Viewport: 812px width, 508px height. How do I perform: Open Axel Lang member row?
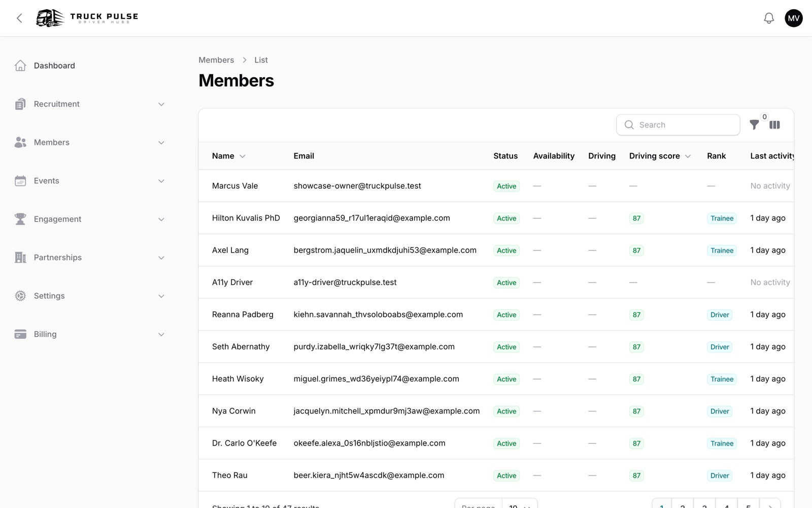pos(496,250)
